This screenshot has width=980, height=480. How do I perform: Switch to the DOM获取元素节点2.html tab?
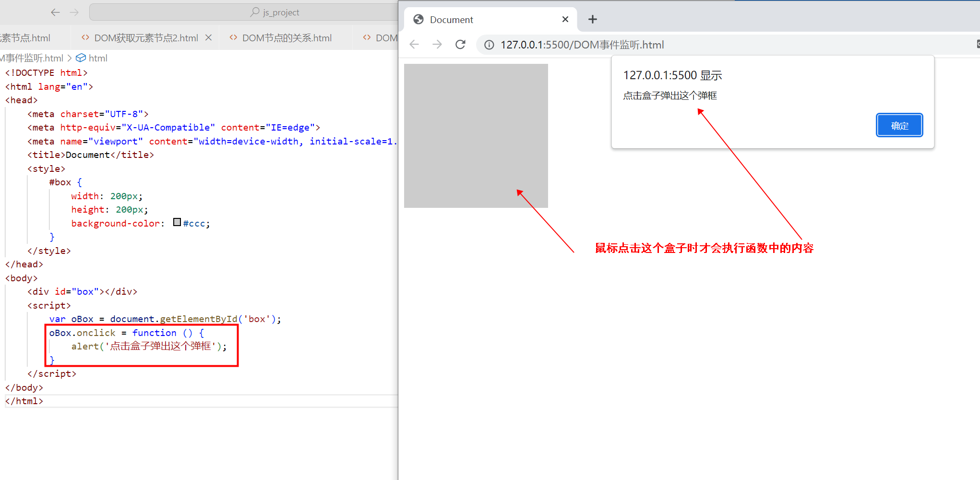[146, 38]
